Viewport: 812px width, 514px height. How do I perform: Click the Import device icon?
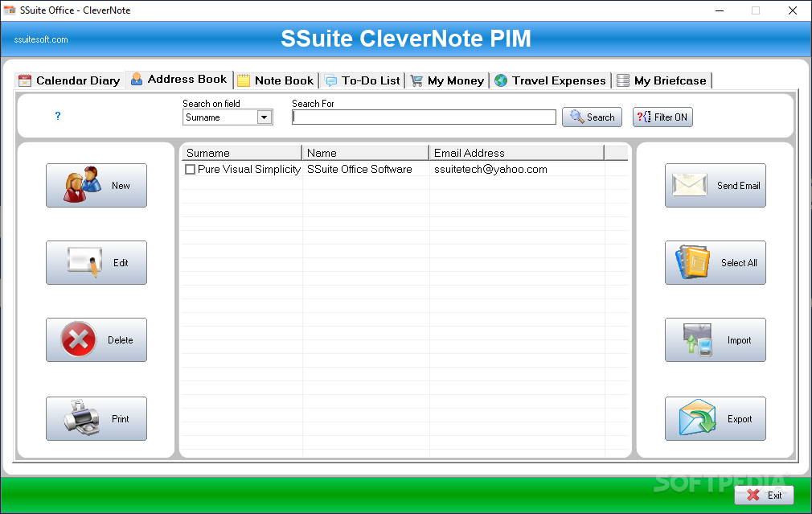coord(698,340)
